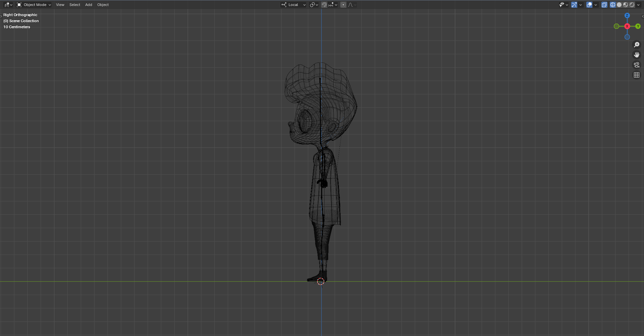Open the gizmos options dropdown arrow
The image size is (644, 336).
[x=581, y=5]
